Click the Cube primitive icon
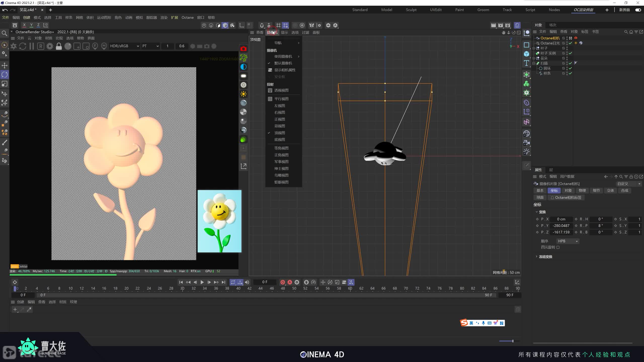Viewport: 644px width, 362px height. click(x=527, y=54)
